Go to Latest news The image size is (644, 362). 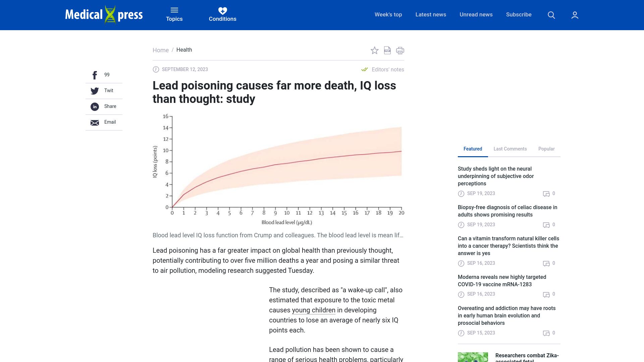[431, 15]
